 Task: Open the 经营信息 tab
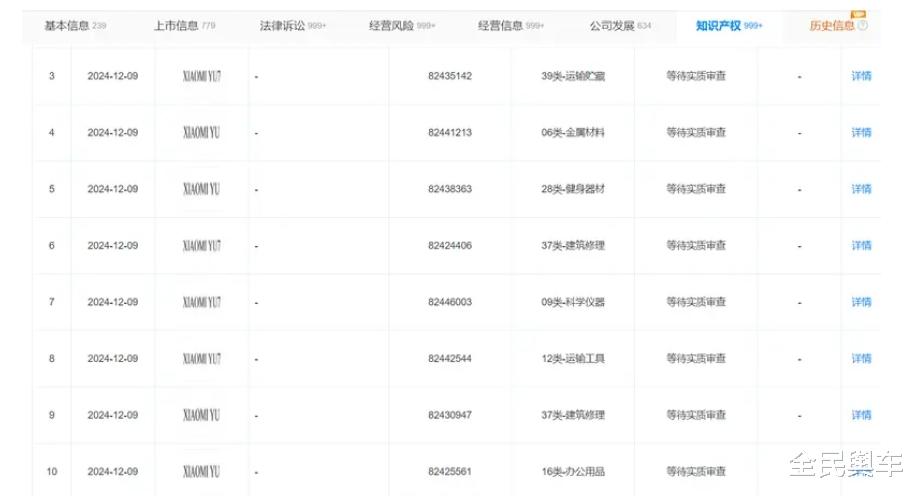click(510, 26)
